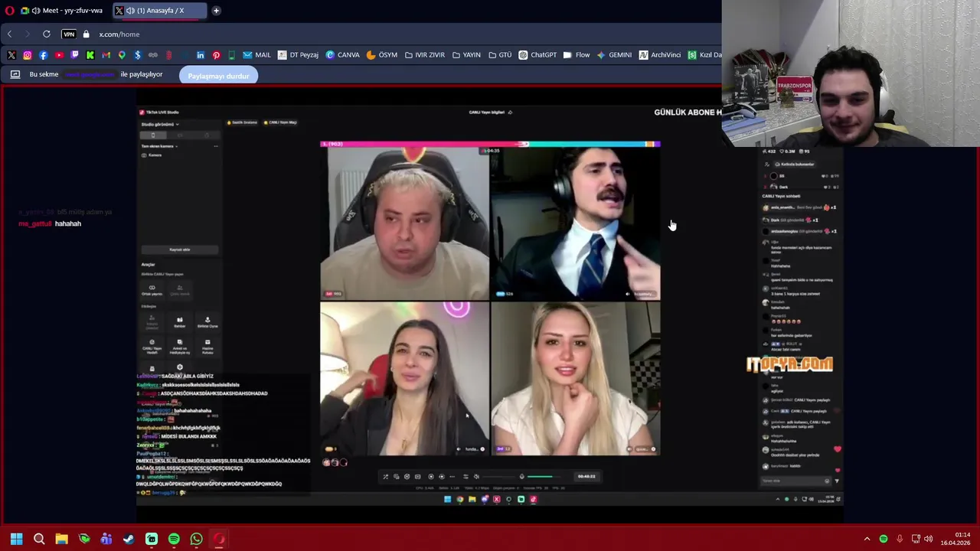This screenshot has height=551, width=980.
Task: Open the volume control in system tray
Action: point(929,539)
